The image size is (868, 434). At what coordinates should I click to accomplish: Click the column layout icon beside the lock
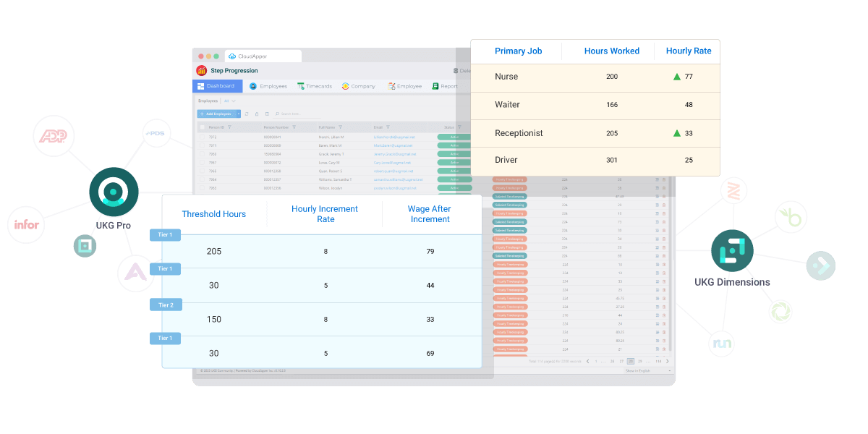[x=267, y=114]
